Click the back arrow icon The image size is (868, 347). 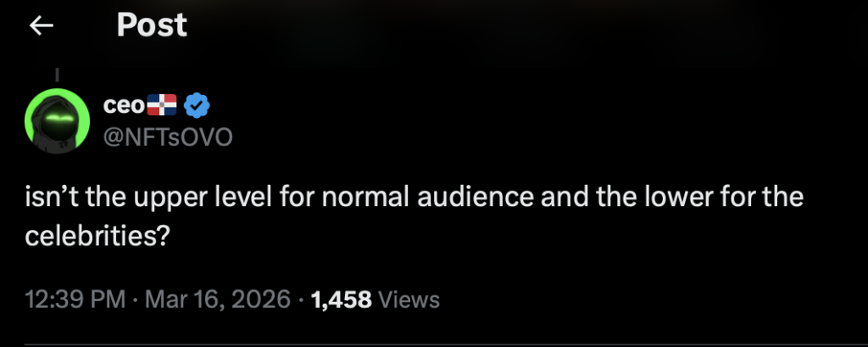[x=42, y=26]
